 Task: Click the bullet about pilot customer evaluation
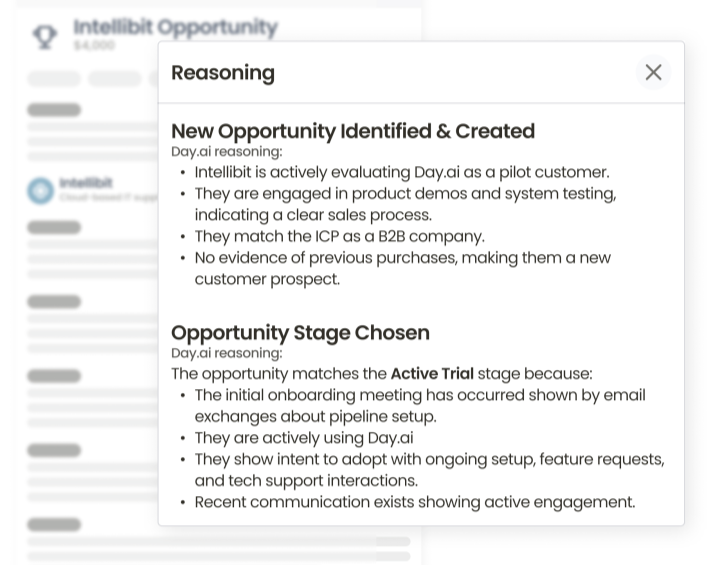pyautogui.click(x=402, y=172)
